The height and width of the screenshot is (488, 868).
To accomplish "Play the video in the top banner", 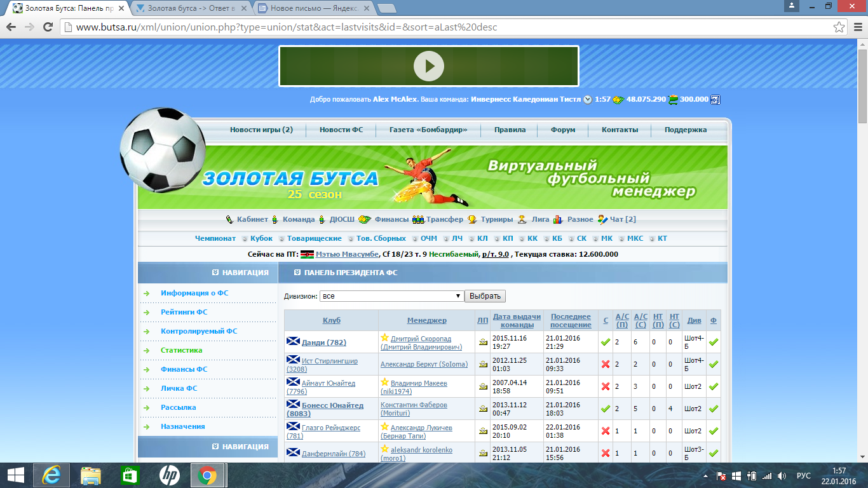I will point(428,66).
